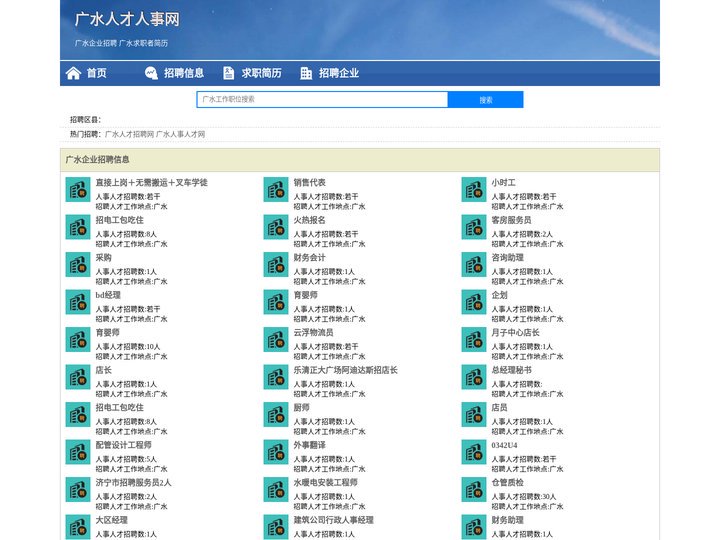Click the job icon next to 外事翻译
The width and height of the screenshot is (720, 540).
click(x=276, y=452)
